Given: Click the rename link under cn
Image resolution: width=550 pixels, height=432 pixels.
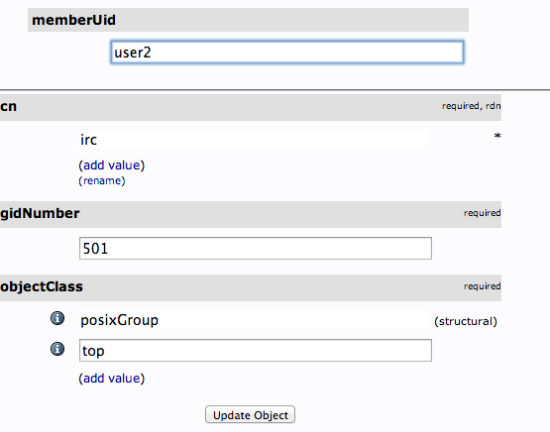Looking at the screenshot, I should click(102, 181).
